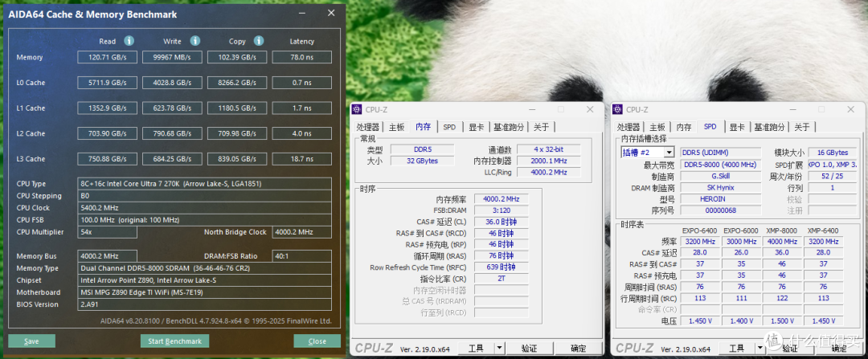Open the 关于 tab in the CPU-Z memory window

(x=541, y=127)
